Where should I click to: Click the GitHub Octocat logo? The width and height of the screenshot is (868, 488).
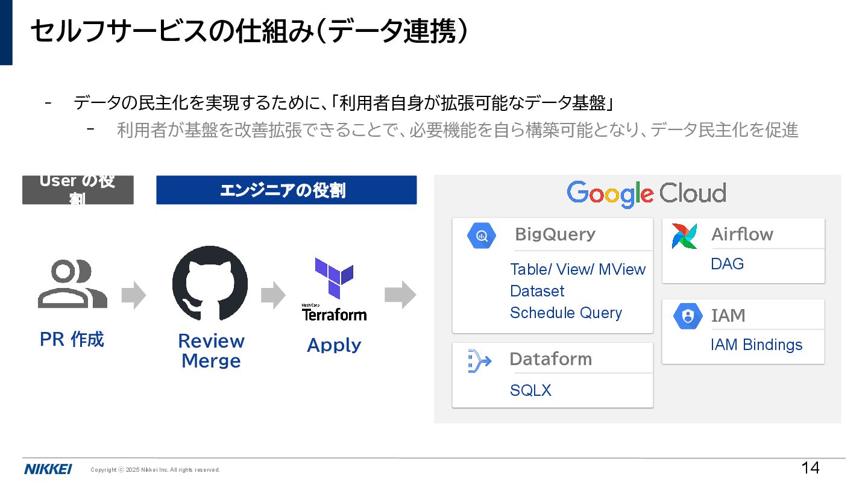[210, 283]
